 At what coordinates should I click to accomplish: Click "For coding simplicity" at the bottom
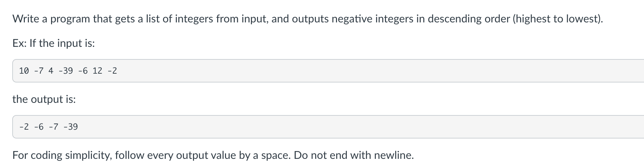pos(61,155)
